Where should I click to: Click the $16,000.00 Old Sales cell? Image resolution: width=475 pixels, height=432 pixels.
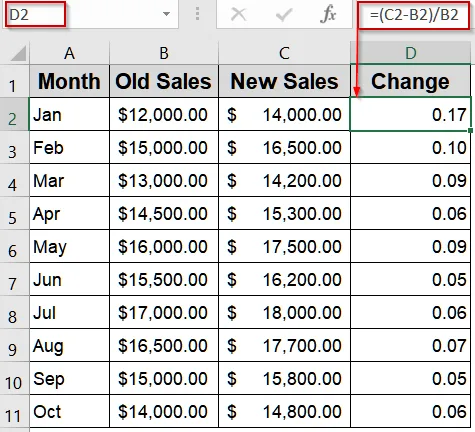(x=164, y=246)
